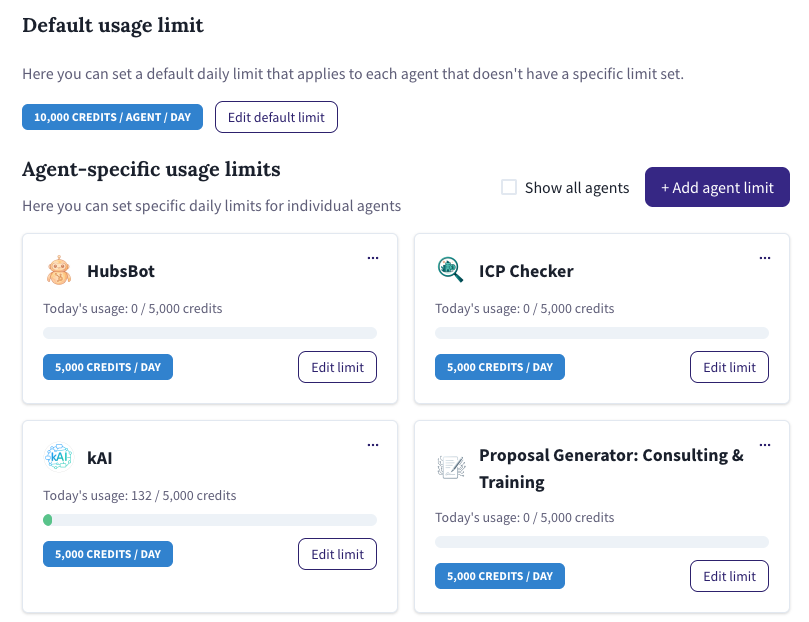The image size is (809, 622).
Task: Click kAI's 5,000 credits badge
Action: [107, 554]
